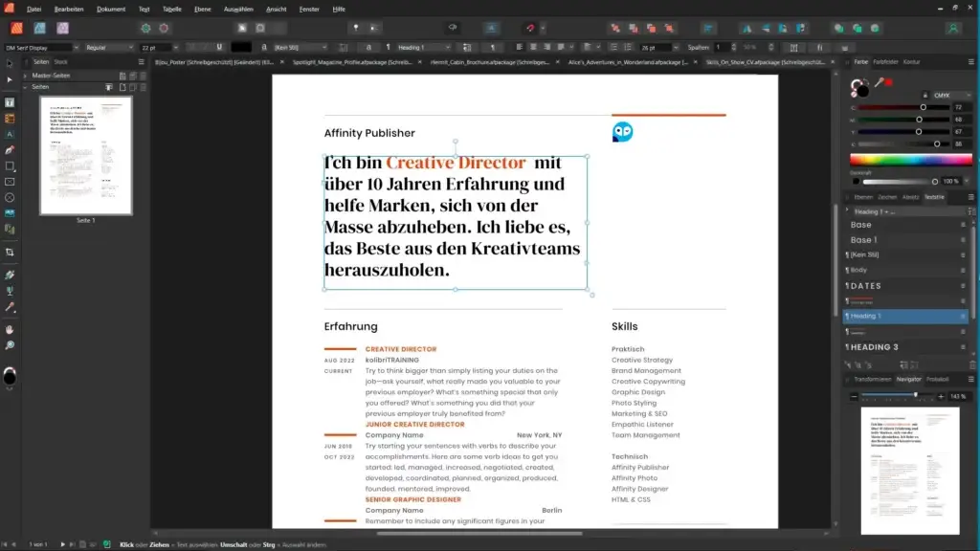Click the horizontal canvas scrollbar
The width and height of the screenshot is (980, 551).
click(479, 534)
